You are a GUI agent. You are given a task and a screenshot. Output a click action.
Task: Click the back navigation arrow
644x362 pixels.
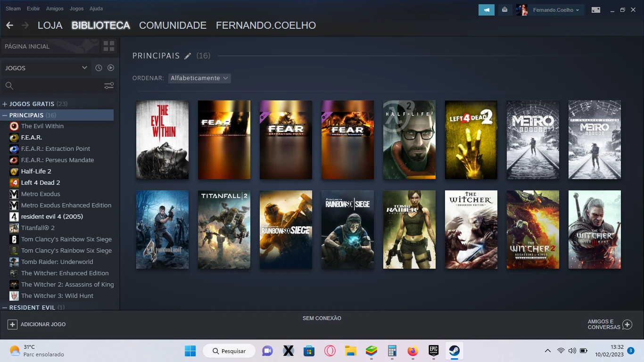(x=9, y=25)
